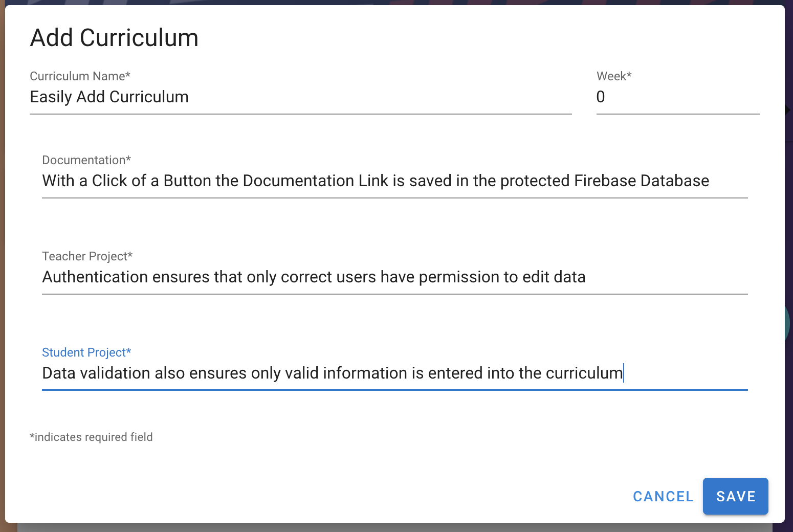Click the SAVE button
The image size is (793, 532).
point(735,496)
